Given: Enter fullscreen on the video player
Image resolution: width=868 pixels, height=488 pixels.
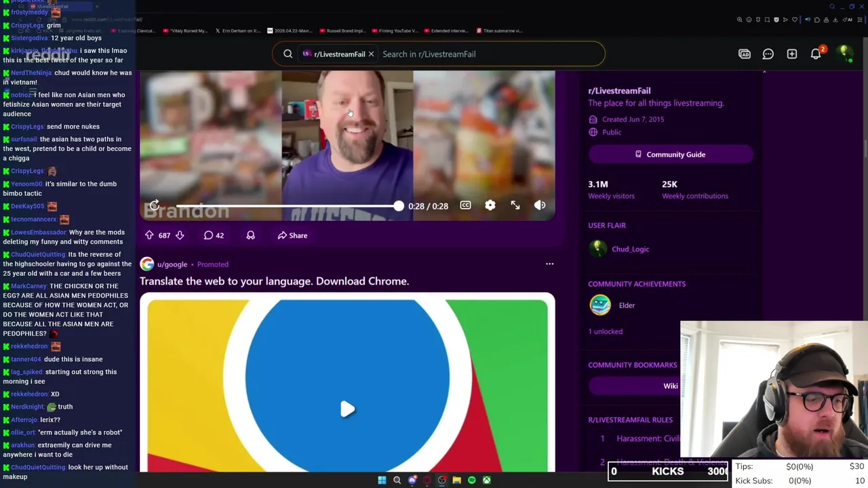Looking at the screenshot, I should pos(515,205).
